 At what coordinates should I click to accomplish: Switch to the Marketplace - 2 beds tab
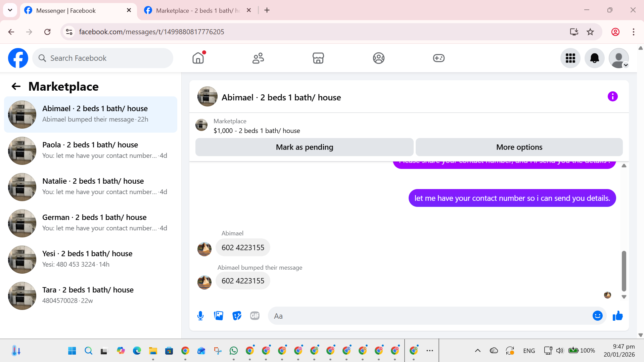pos(198,10)
